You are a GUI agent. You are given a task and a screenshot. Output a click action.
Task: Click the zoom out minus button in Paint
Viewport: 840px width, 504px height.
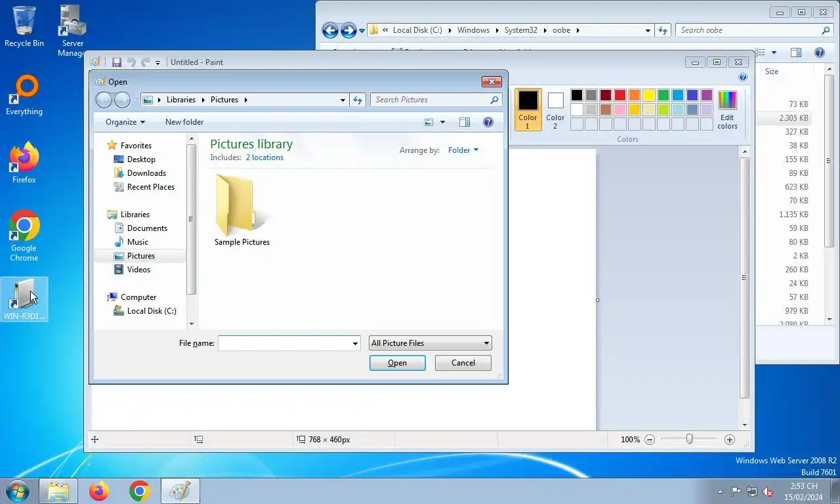[x=650, y=440]
